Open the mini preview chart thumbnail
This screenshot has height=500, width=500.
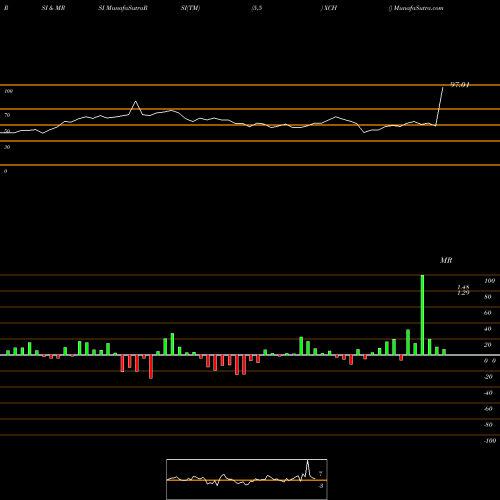tap(247, 479)
